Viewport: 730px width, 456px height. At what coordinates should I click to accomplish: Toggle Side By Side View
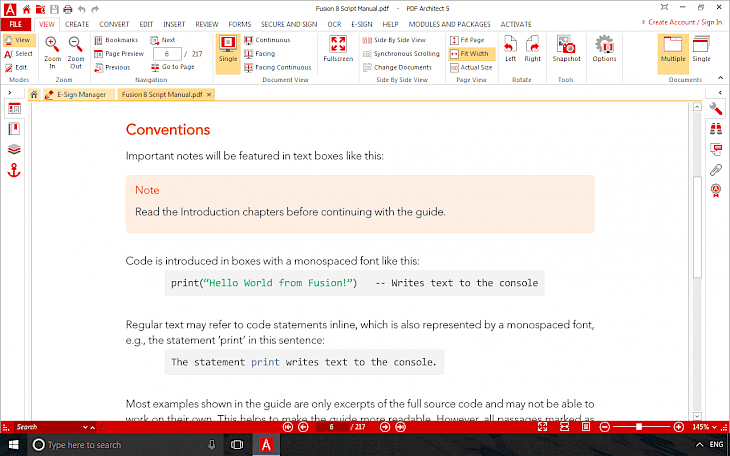394,40
